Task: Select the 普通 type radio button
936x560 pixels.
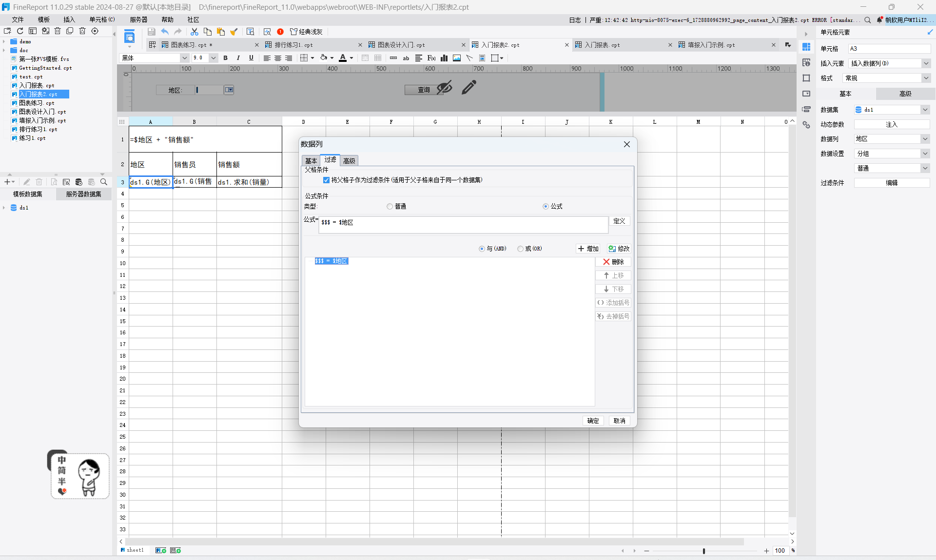Action: (x=390, y=207)
